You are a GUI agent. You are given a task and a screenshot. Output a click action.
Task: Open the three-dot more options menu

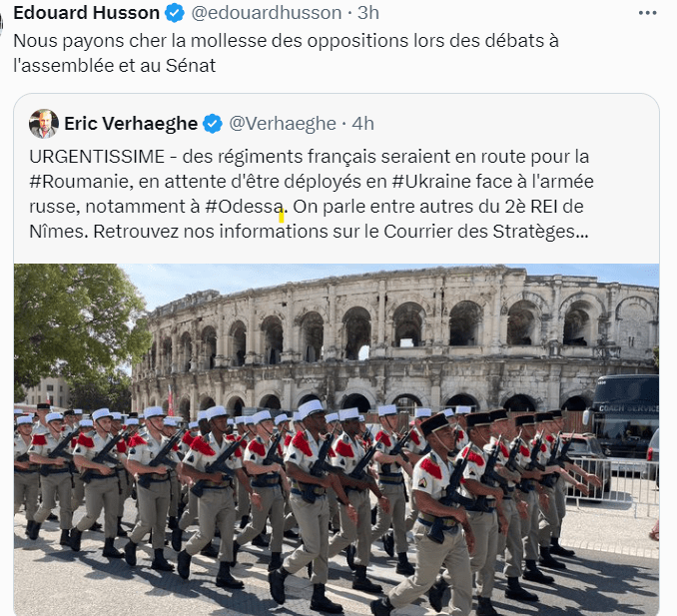(x=647, y=13)
